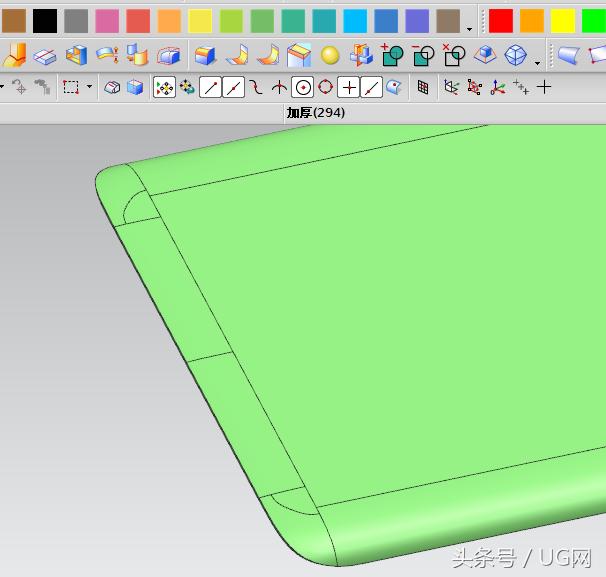The height and width of the screenshot is (577, 606).
Task: Click the blue shaded cube icon
Action: point(135,87)
